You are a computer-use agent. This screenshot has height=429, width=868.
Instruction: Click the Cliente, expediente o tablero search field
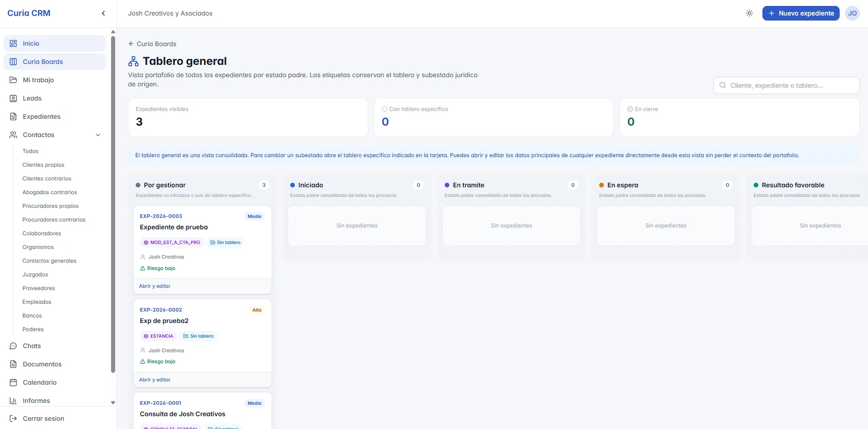click(786, 85)
